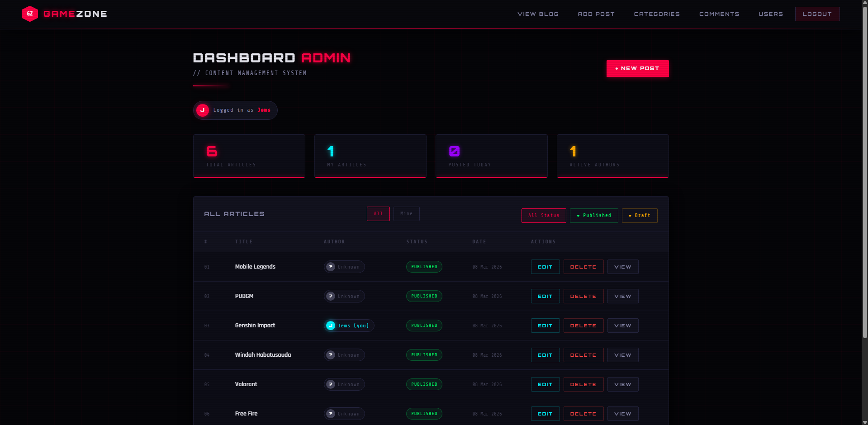Click the GAMEZONE brand text
Viewport: 868px width, 425px height.
pos(75,14)
